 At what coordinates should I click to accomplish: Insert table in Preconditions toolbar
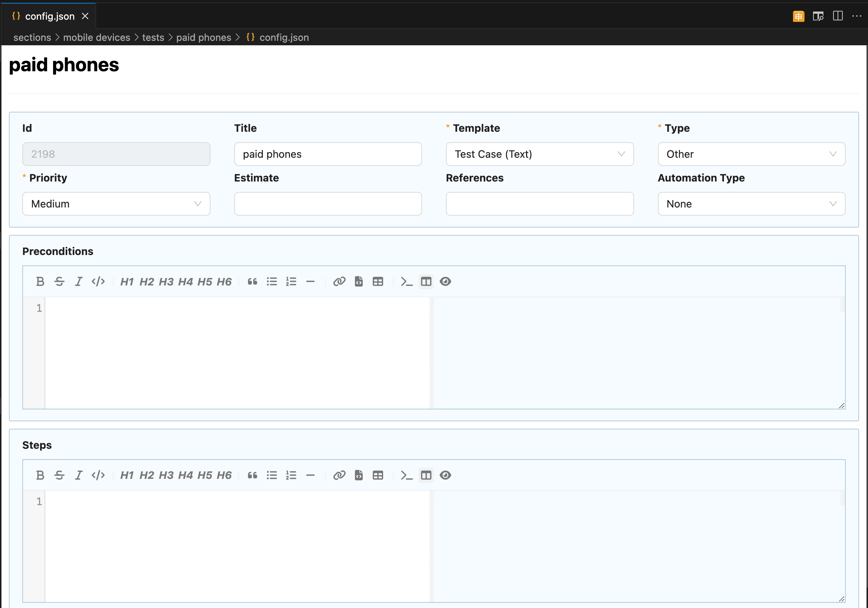tap(378, 281)
